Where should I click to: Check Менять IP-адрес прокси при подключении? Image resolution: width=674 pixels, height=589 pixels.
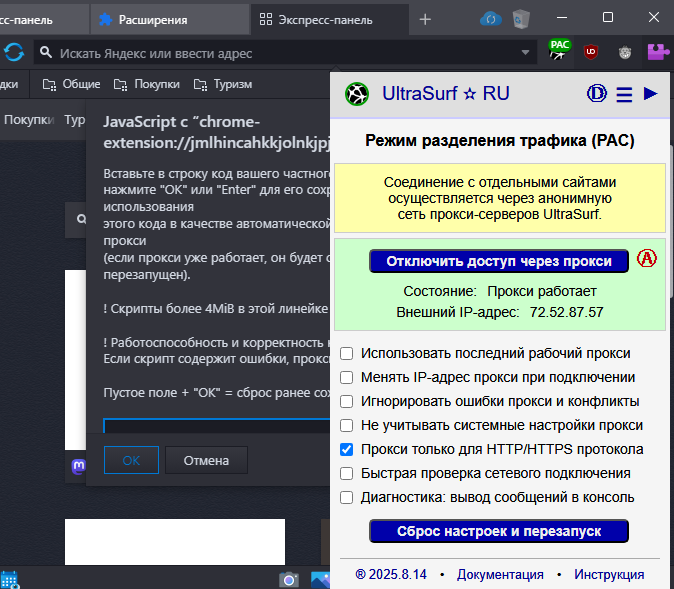point(346,378)
